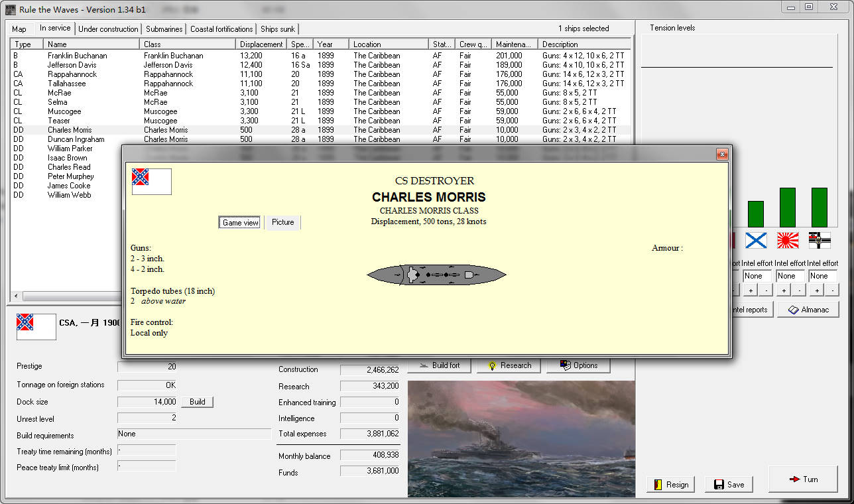Viewport: 854px width, 504px height.
Task: Click the German imperial naval flag
Action: [820, 240]
